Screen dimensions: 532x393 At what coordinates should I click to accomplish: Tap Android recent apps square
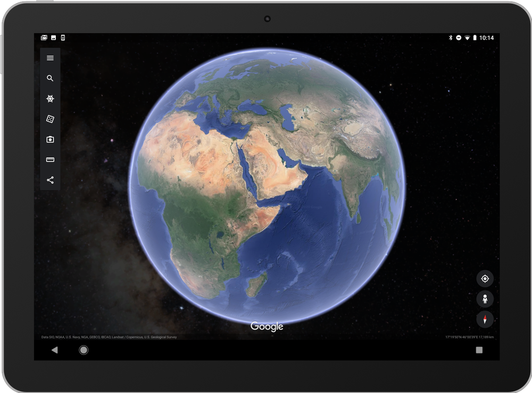click(479, 350)
